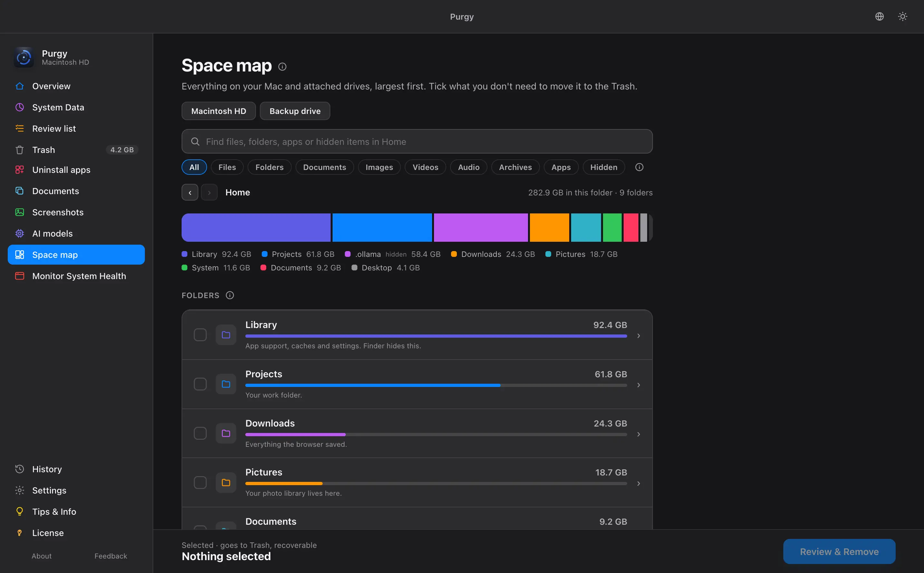Click Review & Remove button
Viewport: 924px width, 573px height.
coord(839,551)
